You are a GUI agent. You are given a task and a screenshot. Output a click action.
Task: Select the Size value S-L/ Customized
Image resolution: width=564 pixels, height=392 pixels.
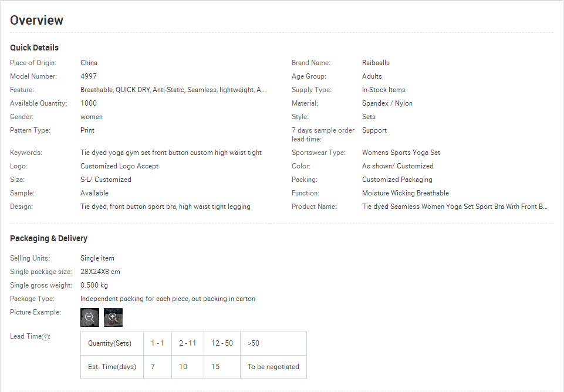[106, 180]
